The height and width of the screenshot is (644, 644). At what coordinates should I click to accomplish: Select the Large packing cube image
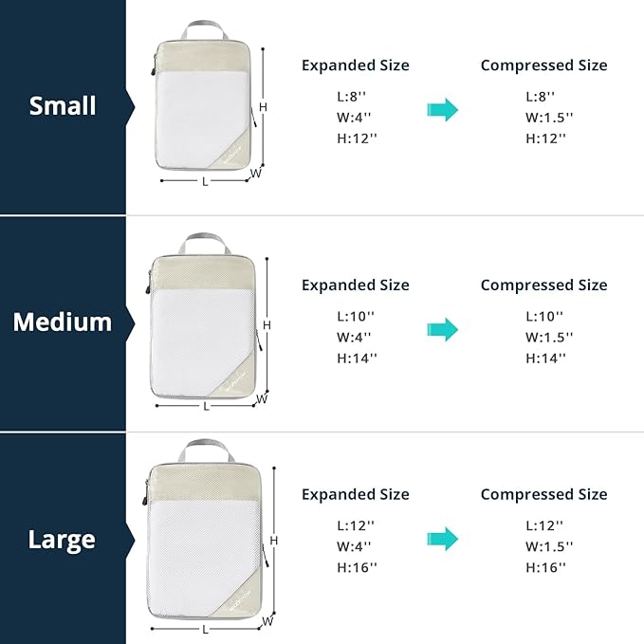point(205,534)
